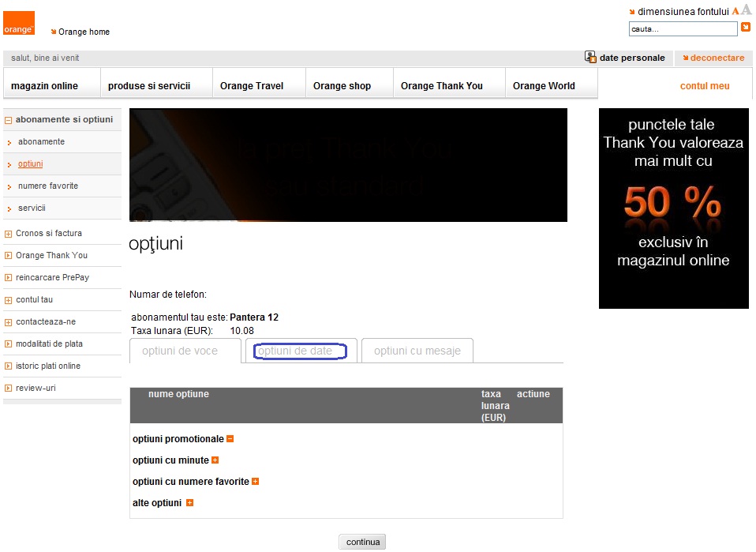Click the nume optiune column header
Viewport: 756px width, 552px height.
pos(178,394)
